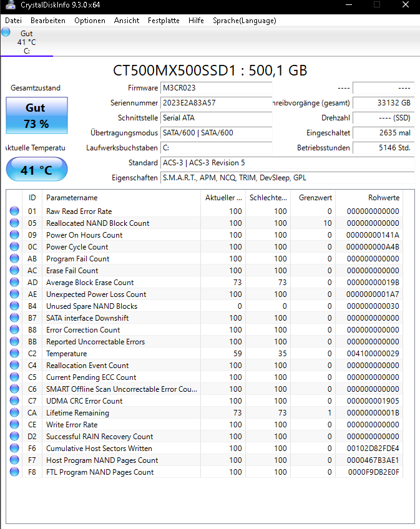Viewport: 420px width, 529px height.
Task: Open the Festplatte menu
Action: 164,21
